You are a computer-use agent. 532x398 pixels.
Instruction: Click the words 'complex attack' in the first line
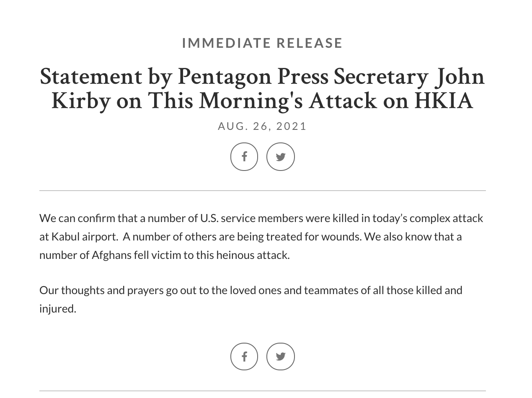[446, 218]
